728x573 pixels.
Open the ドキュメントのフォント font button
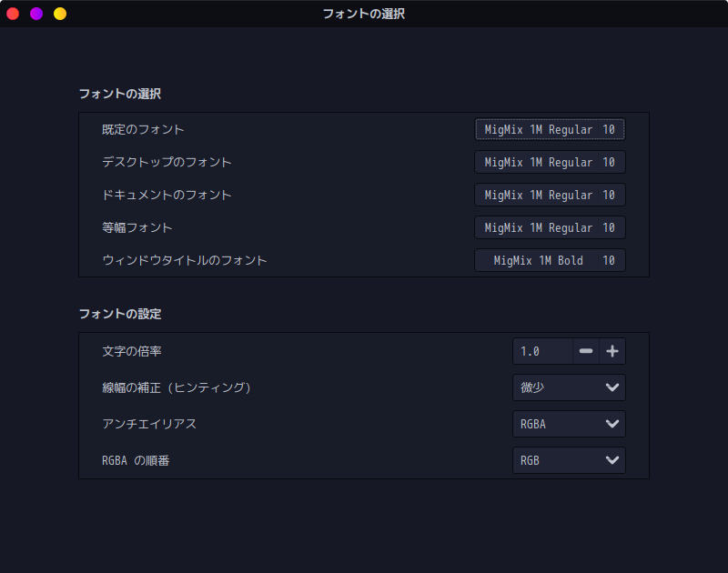[x=550, y=195]
